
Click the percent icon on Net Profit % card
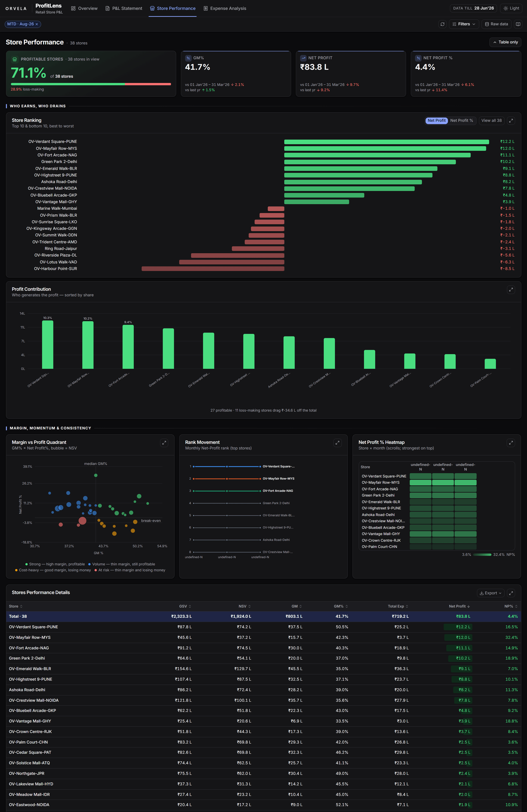point(418,58)
